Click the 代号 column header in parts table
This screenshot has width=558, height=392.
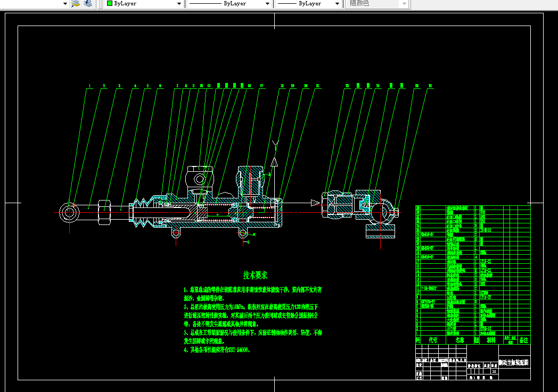click(x=433, y=340)
